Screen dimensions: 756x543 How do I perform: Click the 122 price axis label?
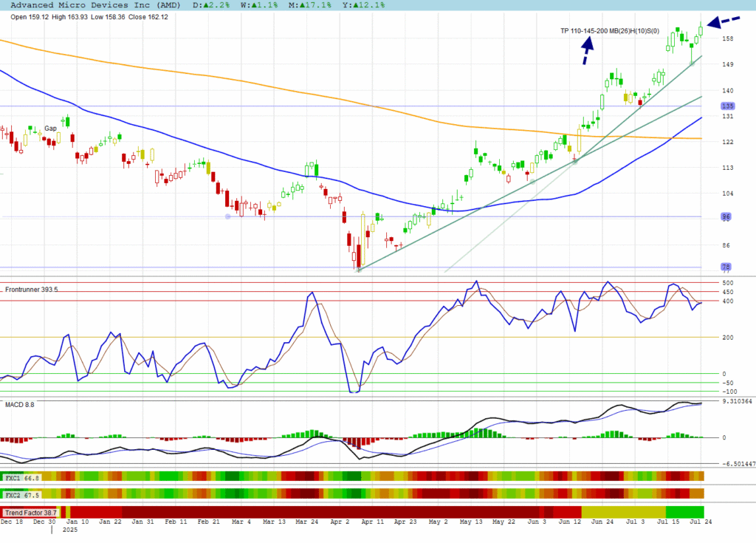727,142
